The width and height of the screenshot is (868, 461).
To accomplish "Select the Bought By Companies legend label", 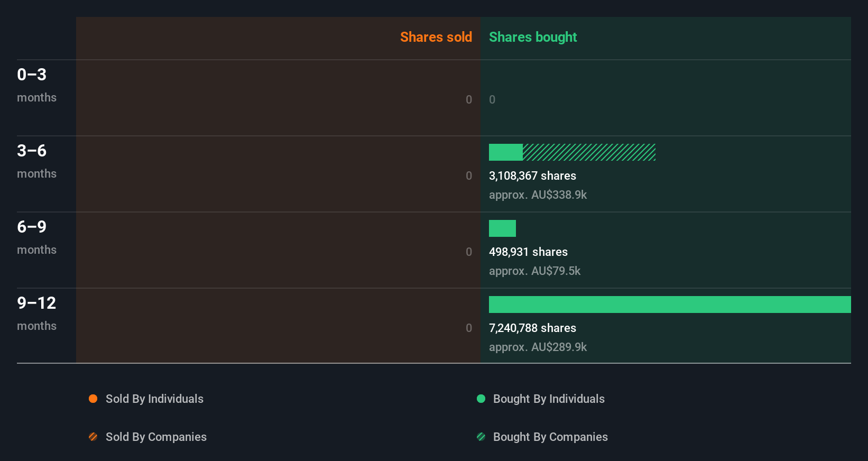I will (x=550, y=437).
